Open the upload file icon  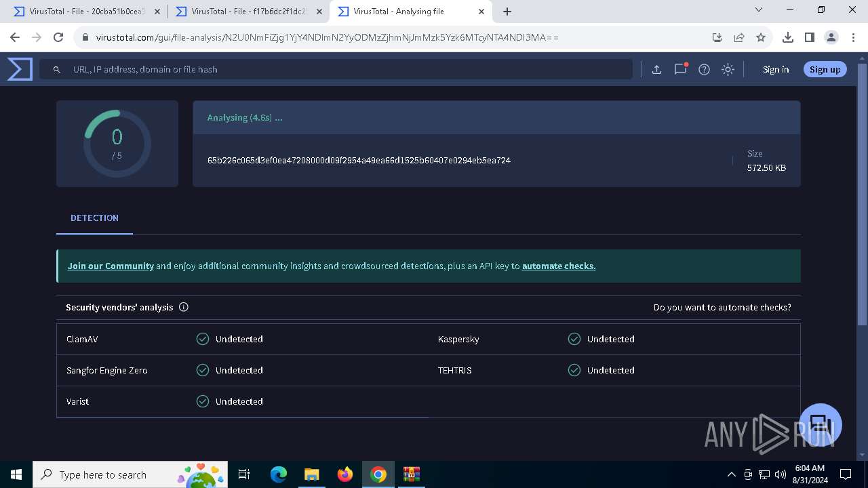(656, 69)
